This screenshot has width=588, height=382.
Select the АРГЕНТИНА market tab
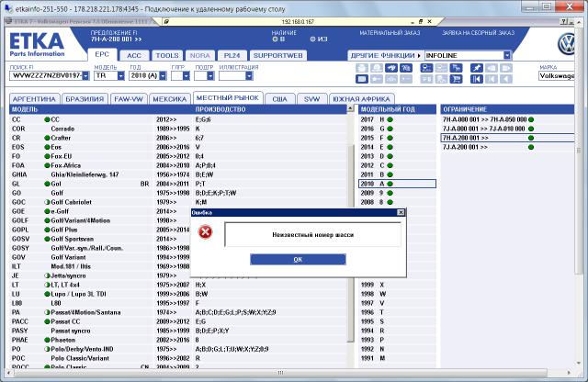34,99
